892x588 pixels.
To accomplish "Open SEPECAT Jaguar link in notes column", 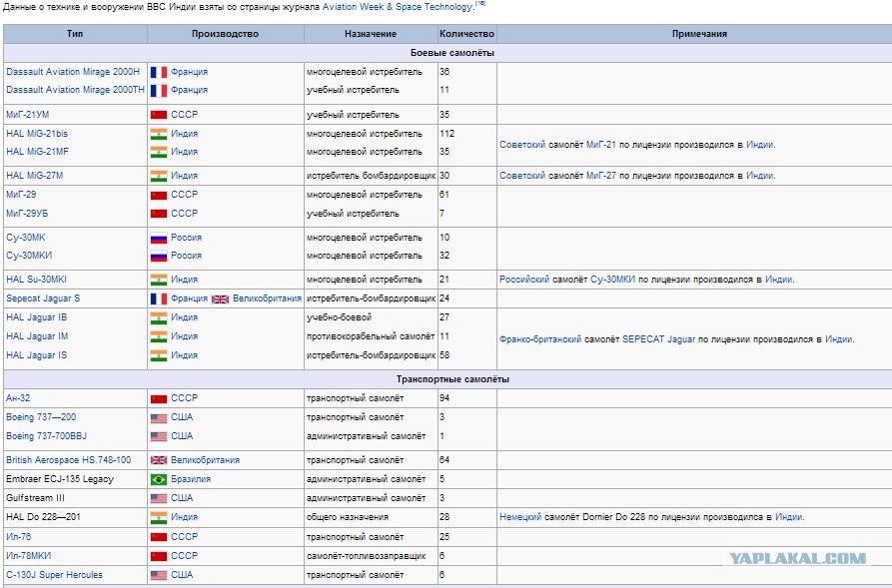I will click(x=658, y=339).
